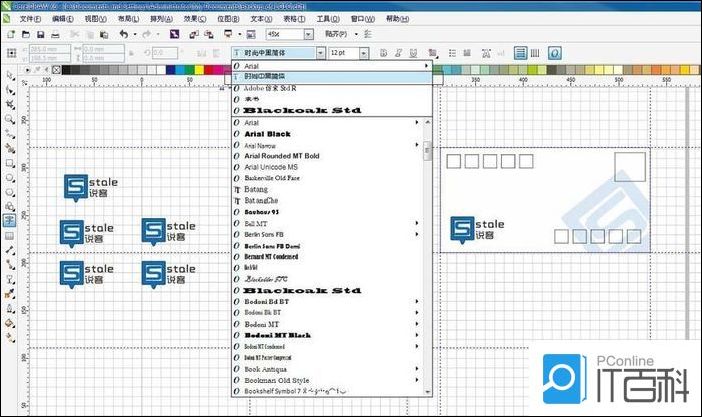Toggle Bold text formatting
This screenshot has height=417, width=702.
tap(383, 53)
